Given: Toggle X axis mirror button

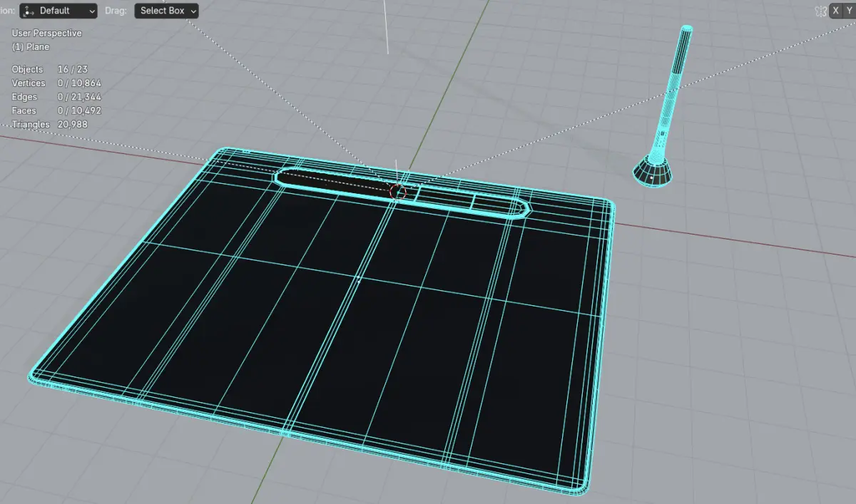Looking at the screenshot, I should click(836, 11).
